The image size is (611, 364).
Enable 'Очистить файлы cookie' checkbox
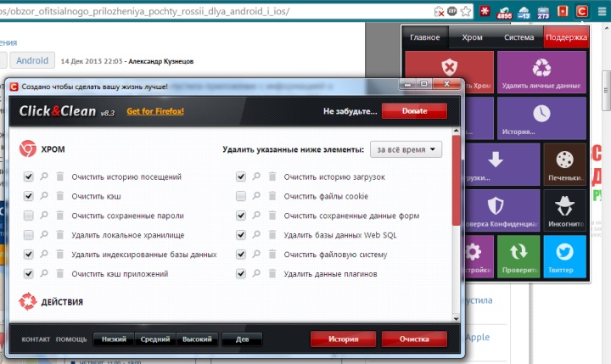(241, 196)
